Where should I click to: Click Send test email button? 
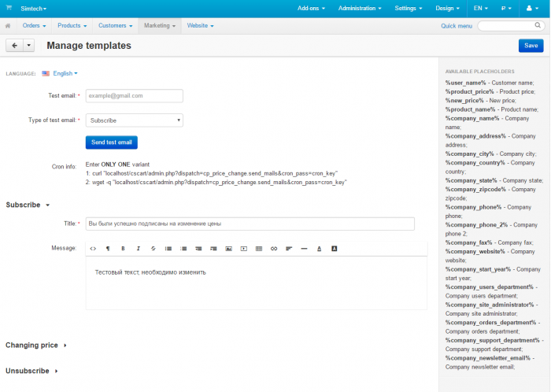112,142
